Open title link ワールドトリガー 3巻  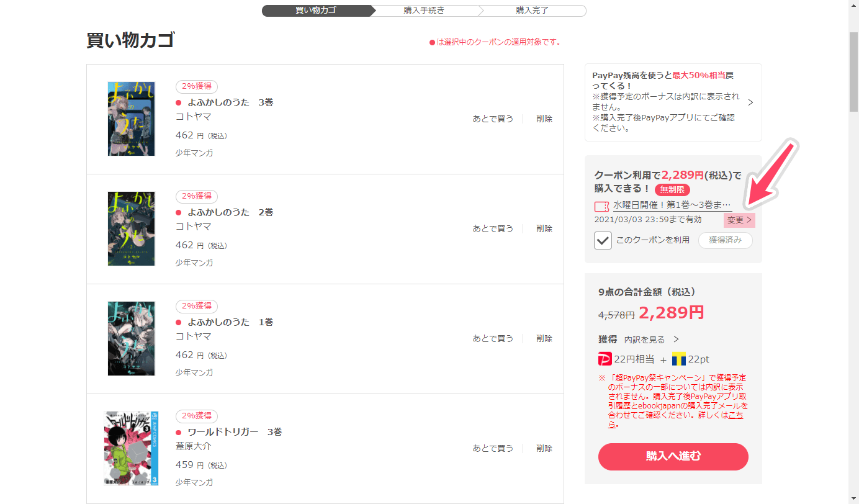(235, 432)
